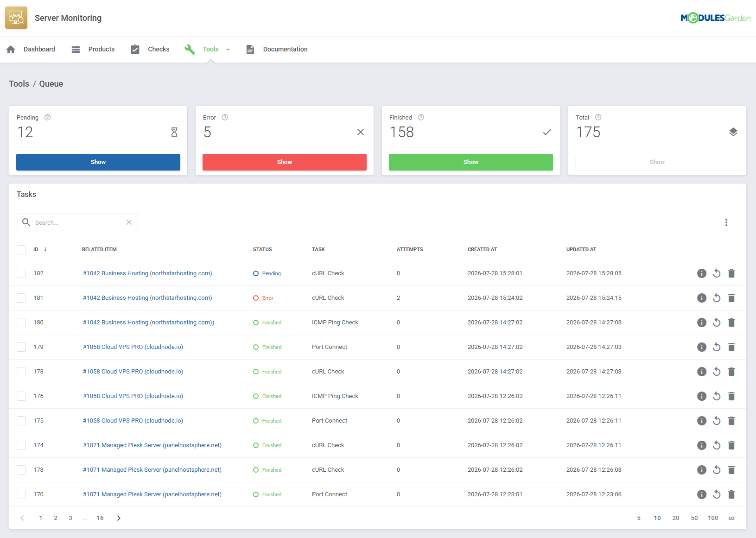
Task: Click the Server Monitoring logo icon
Action: click(16, 18)
